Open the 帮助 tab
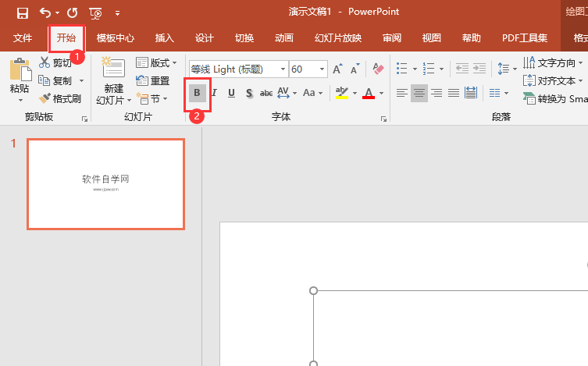Screen dimensions: 588x366 [x=472, y=37]
